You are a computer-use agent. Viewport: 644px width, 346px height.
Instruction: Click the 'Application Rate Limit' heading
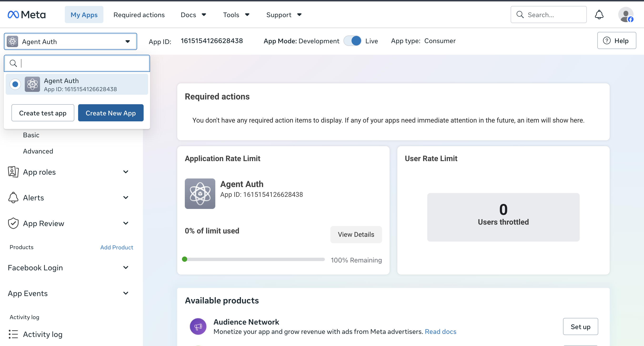[x=222, y=158]
